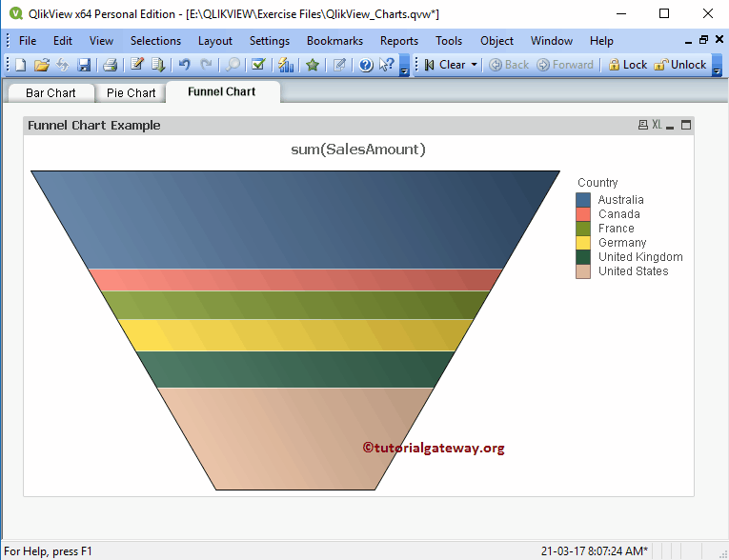Undo the last layout change
The width and height of the screenshot is (729, 560).
[185, 65]
